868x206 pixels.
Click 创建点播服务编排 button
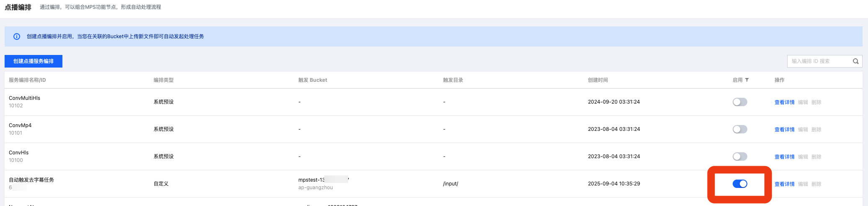click(x=34, y=61)
